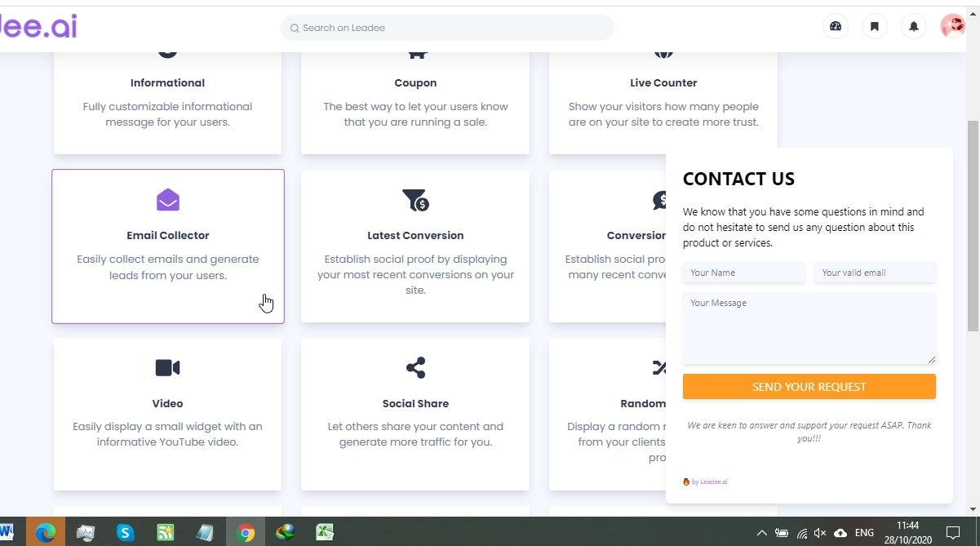Launch Google Chrome from the taskbar
Image resolution: width=980 pixels, height=546 pixels.
tap(246, 531)
